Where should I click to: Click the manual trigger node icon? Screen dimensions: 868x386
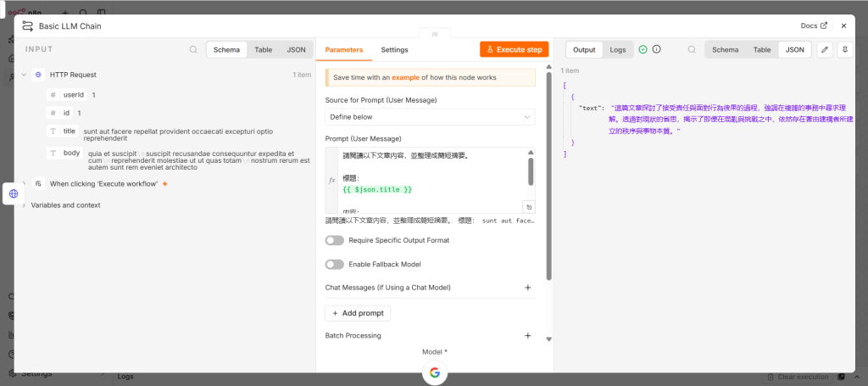(x=38, y=183)
